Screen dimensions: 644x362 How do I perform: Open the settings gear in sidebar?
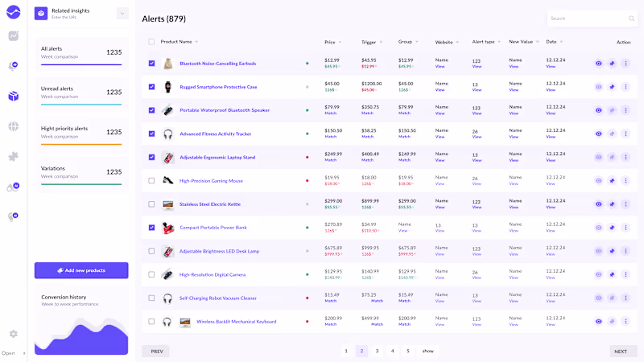[14, 334]
